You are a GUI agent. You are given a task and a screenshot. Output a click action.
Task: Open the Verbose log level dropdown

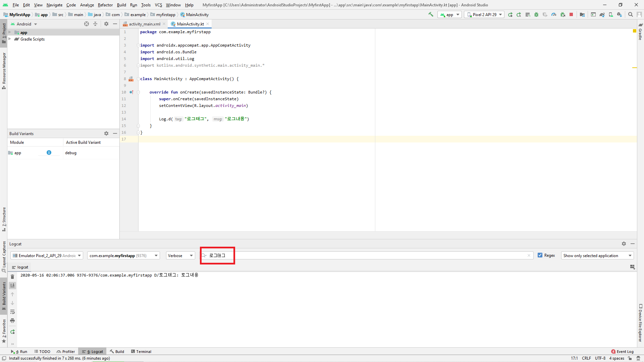180,255
